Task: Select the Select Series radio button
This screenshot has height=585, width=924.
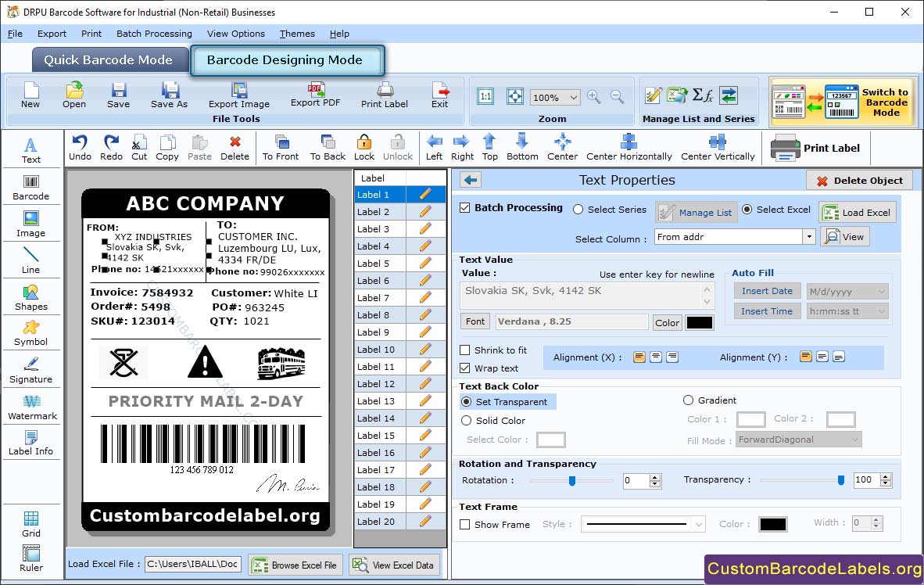Action: pyautogui.click(x=578, y=210)
